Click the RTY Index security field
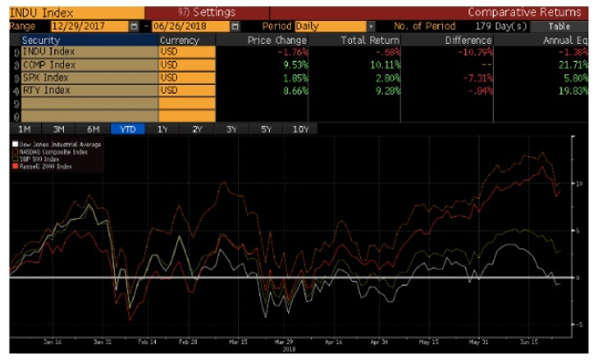 [x=89, y=90]
